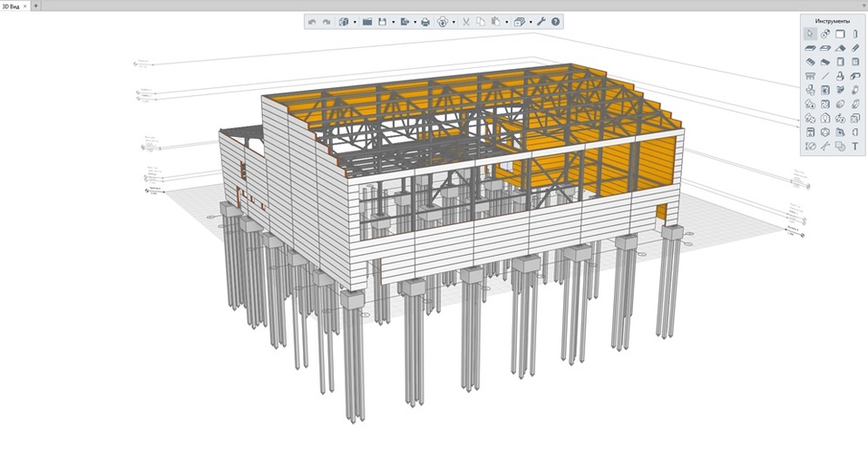Select the Axis tool in Инструменты panel

(x=825, y=34)
